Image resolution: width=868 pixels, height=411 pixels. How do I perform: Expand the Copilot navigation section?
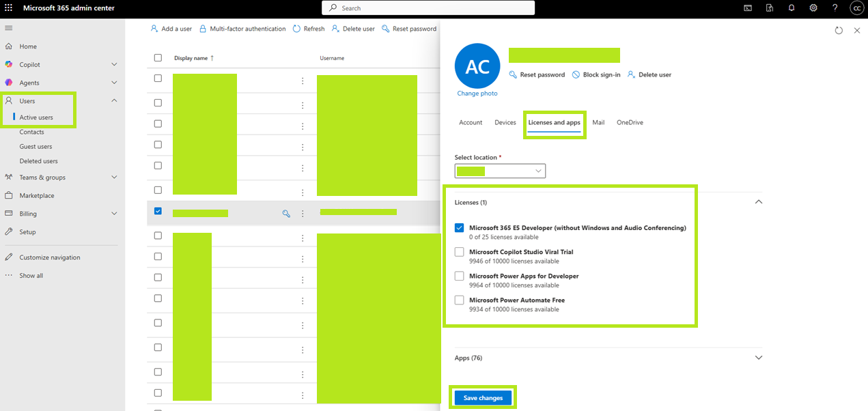(114, 64)
